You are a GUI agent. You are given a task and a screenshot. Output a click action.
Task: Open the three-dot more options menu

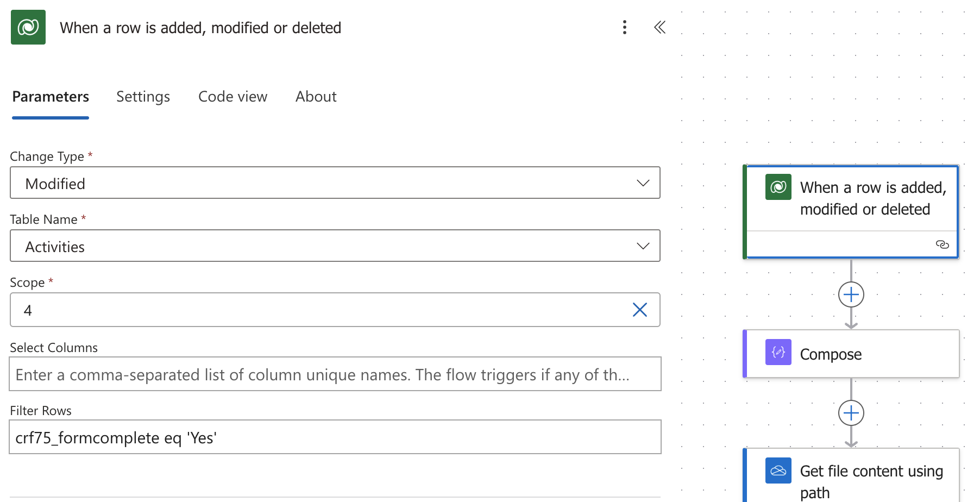click(x=625, y=27)
